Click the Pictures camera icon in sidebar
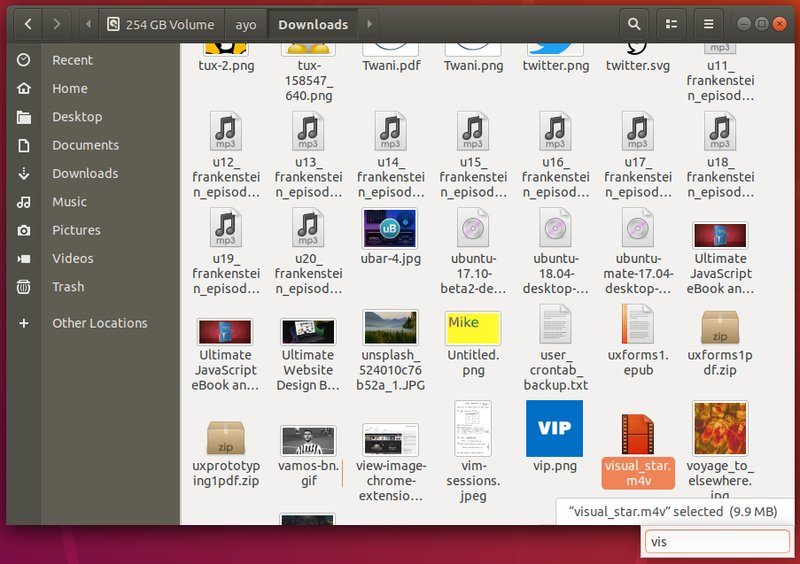The width and height of the screenshot is (800, 564). coord(24,230)
